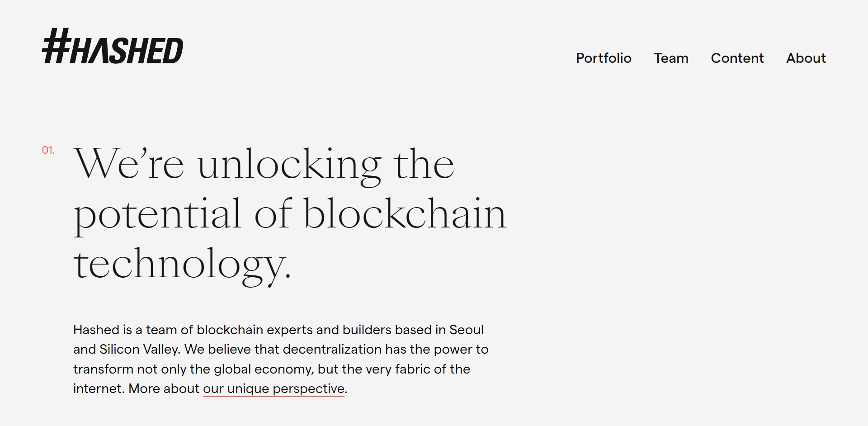Click the word 'Seoul' in the paragraph
Screen dimensions: 868x426
(466, 330)
